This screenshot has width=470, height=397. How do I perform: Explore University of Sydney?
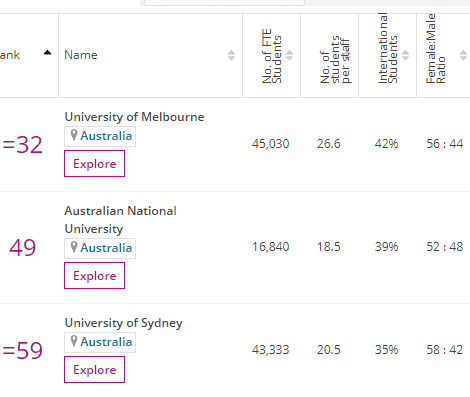pyautogui.click(x=95, y=369)
